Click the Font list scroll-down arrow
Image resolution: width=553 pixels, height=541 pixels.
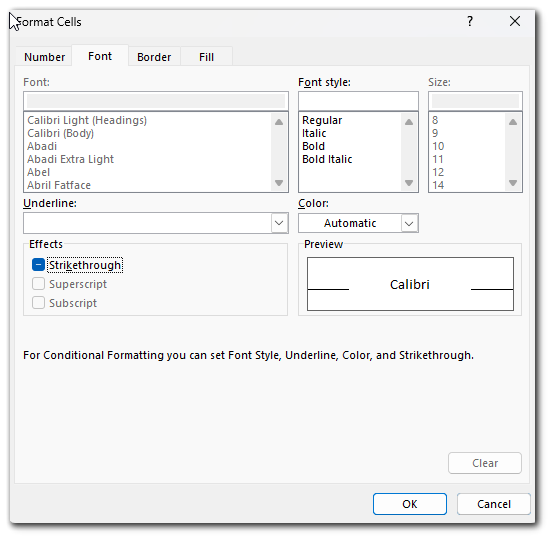coord(279,183)
